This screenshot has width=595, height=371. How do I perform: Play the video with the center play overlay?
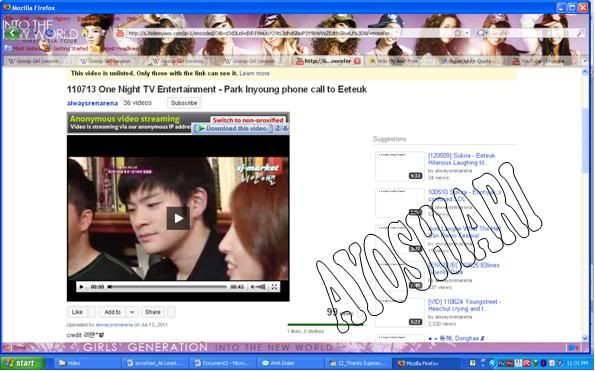178,218
